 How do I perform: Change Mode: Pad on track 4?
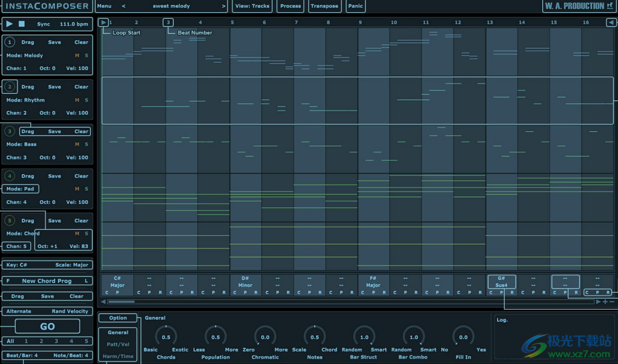21,189
